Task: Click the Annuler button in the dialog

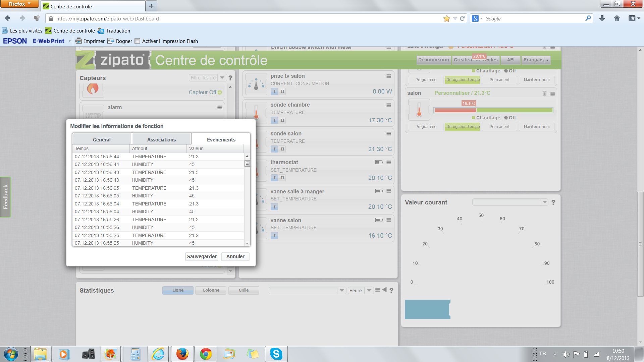Action: [235, 256]
